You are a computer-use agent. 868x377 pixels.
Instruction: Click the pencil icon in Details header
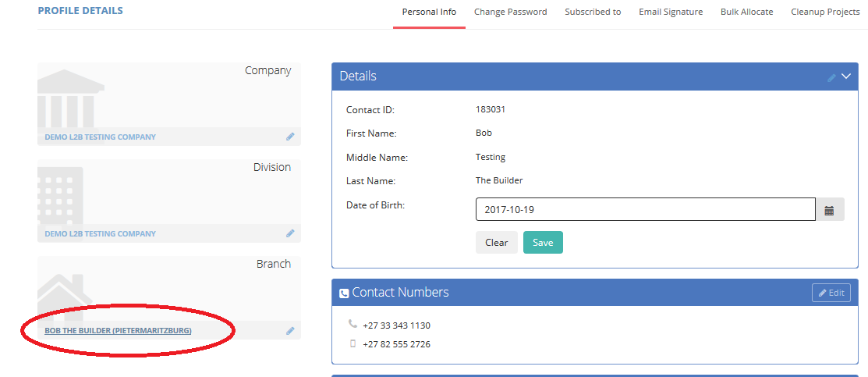pos(831,77)
